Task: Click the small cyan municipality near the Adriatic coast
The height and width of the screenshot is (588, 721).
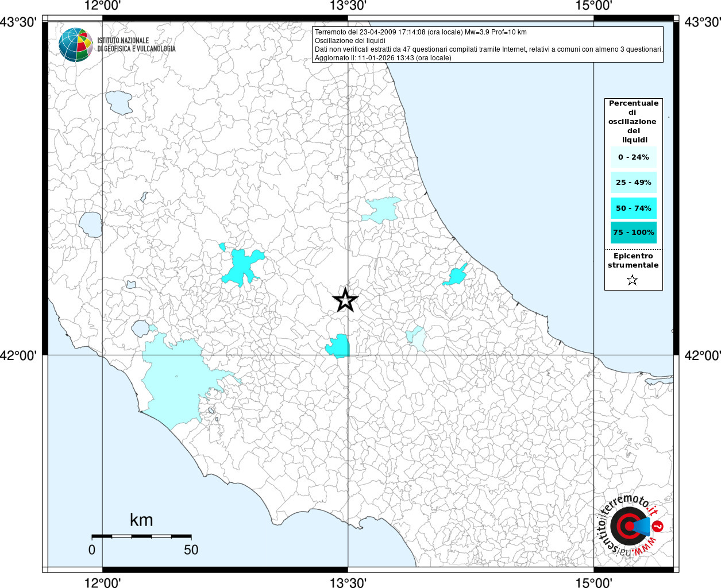Action: point(456,276)
